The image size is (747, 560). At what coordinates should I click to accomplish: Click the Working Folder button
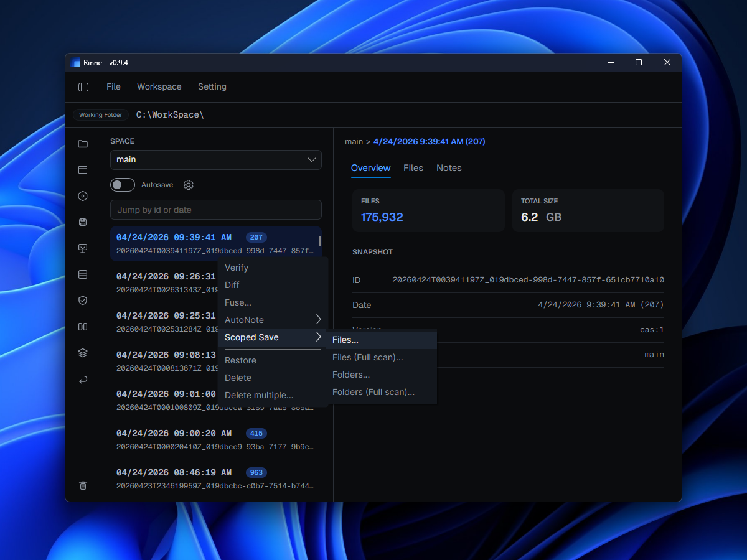(x=100, y=115)
